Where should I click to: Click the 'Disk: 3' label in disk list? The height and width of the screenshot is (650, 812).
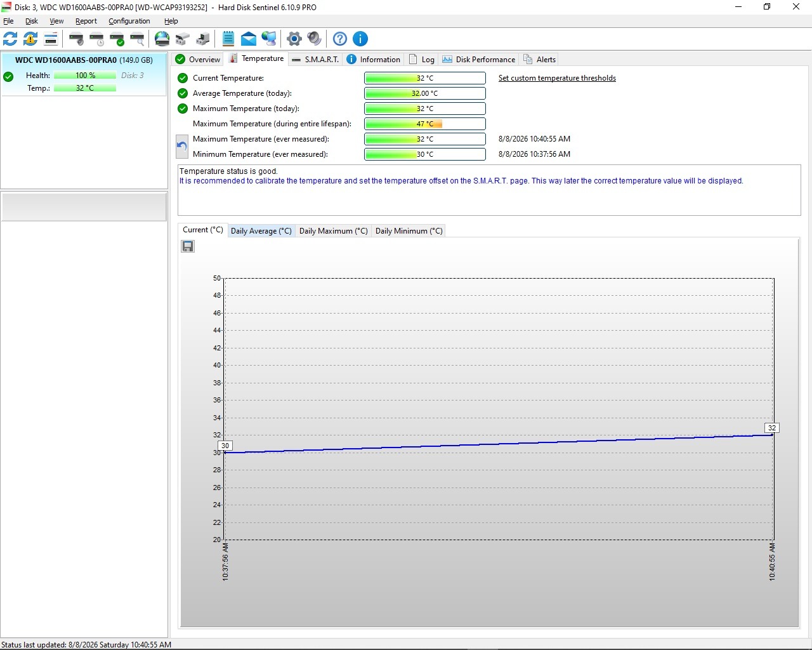click(133, 76)
